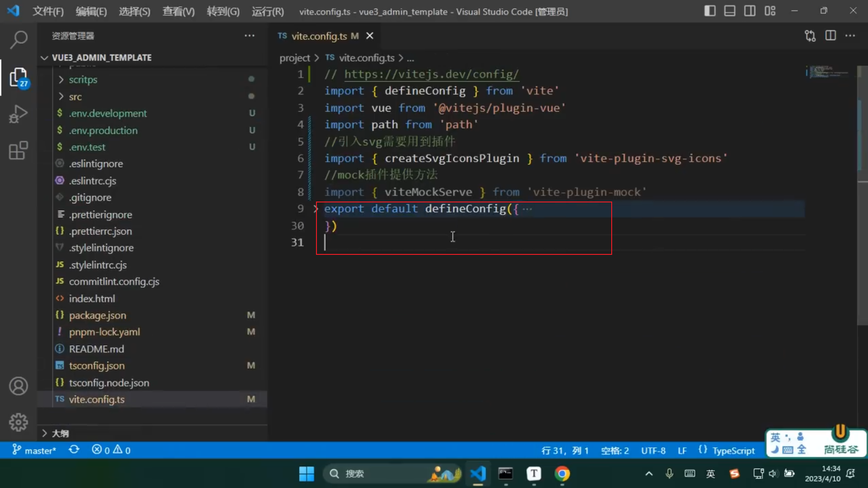The height and width of the screenshot is (488, 868).
Task: Open terminal app from taskbar
Action: click(505, 474)
